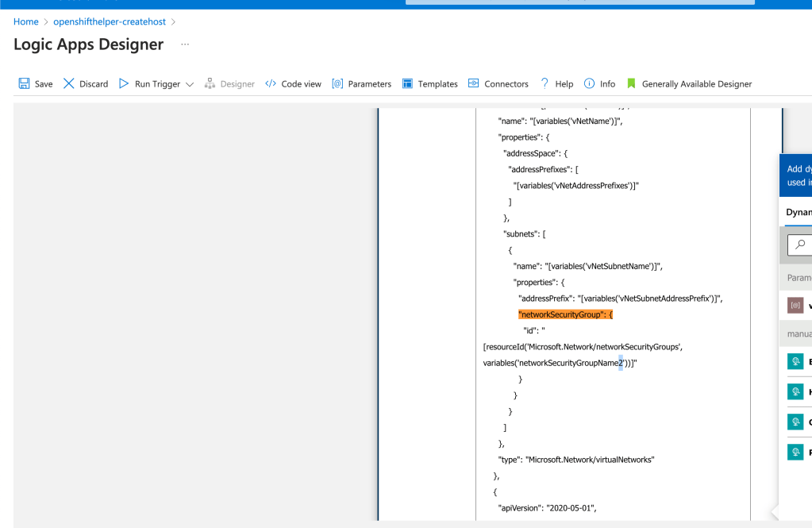
Task: Select the Generally Available Designer bookmark
Action: point(631,83)
